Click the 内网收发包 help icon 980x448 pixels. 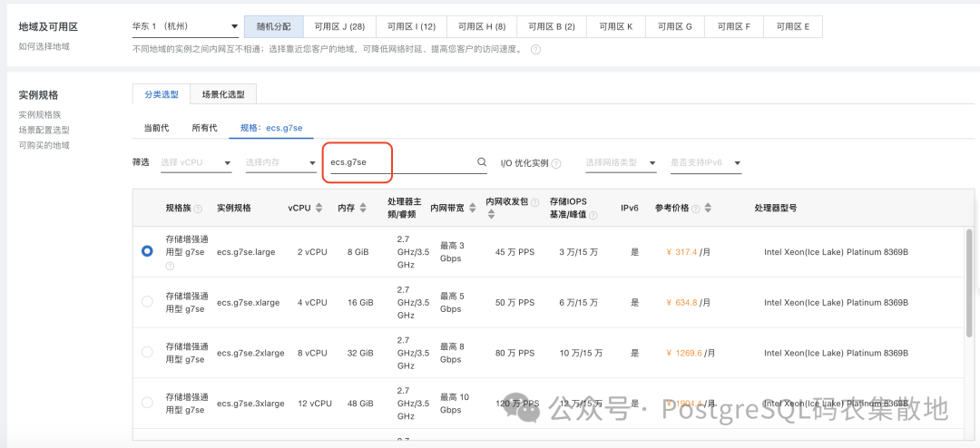coord(534,202)
